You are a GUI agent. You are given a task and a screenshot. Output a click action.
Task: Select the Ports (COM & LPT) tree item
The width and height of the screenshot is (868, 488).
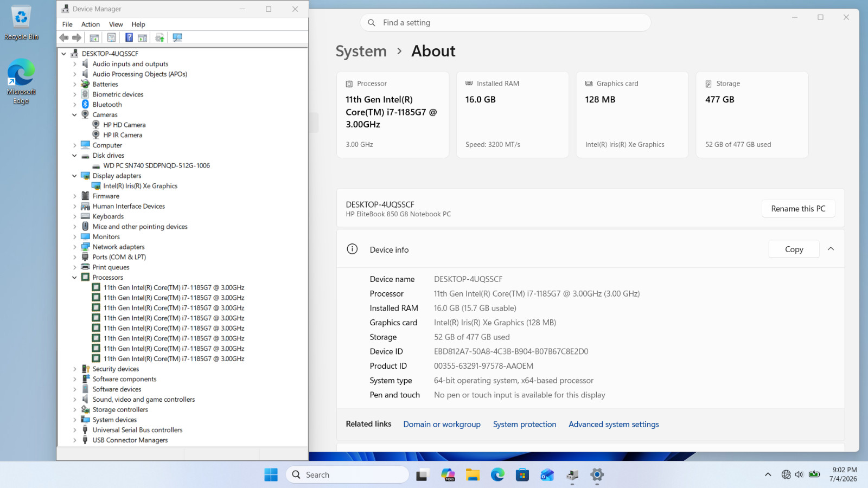click(119, 257)
